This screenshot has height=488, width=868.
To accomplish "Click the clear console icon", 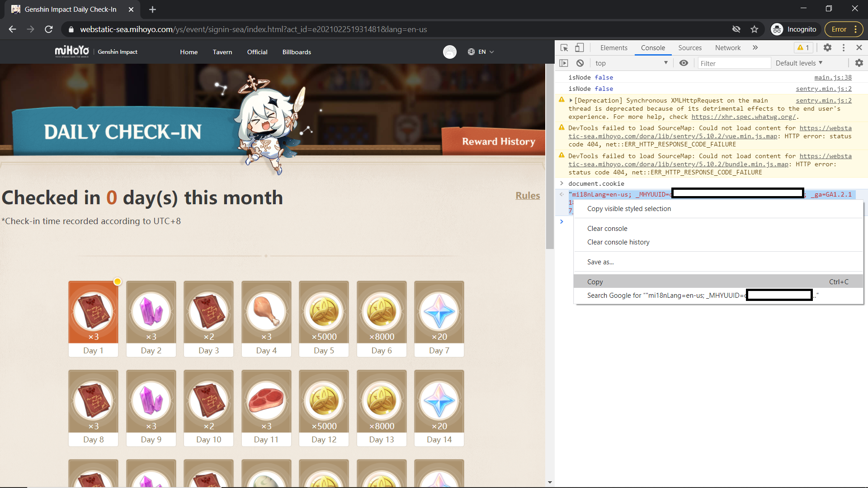I will coord(580,63).
